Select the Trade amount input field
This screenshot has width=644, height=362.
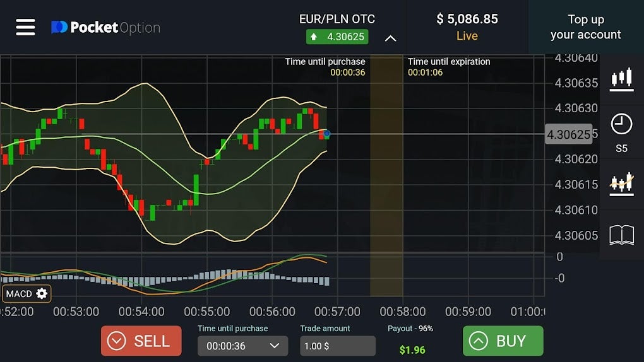(338, 346)
